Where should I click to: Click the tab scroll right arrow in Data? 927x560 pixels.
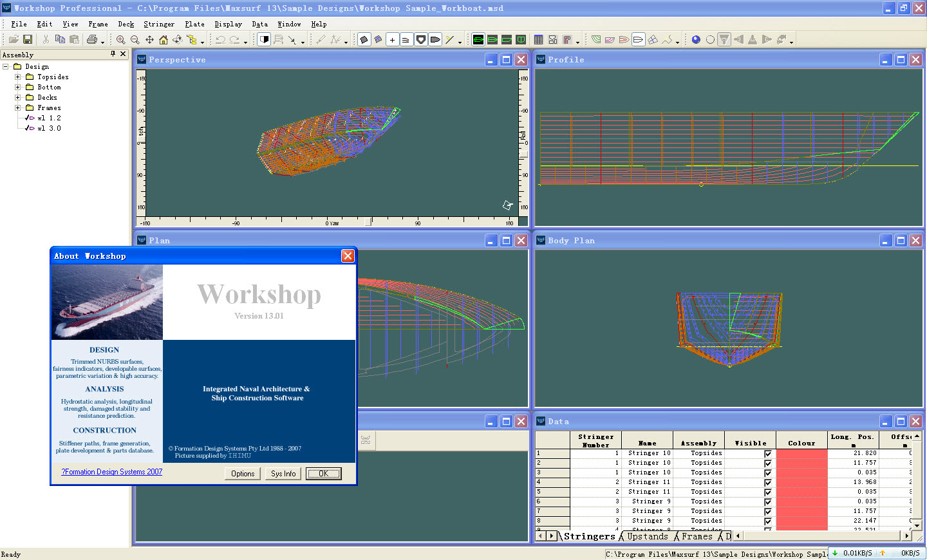(x=552, y=536)
